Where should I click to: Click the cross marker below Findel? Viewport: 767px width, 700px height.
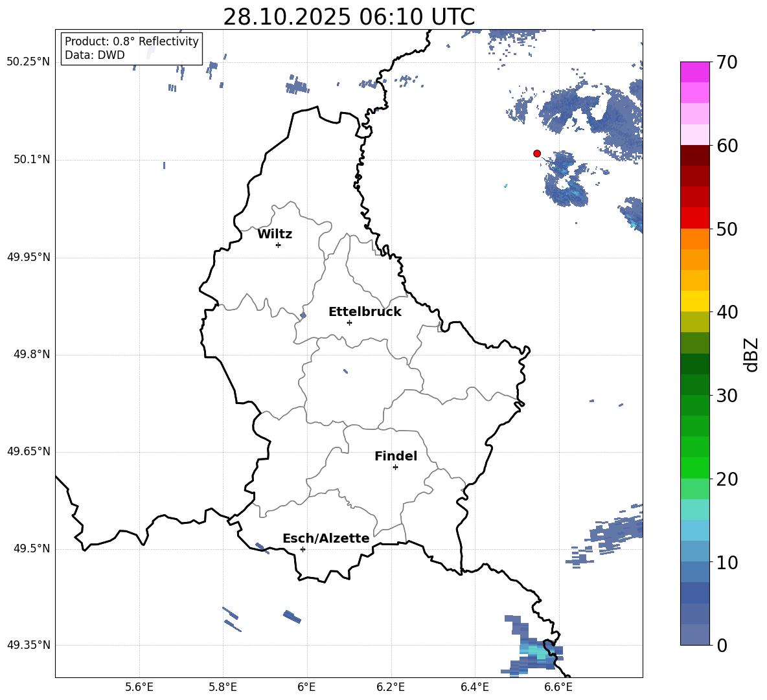(395, 468)
